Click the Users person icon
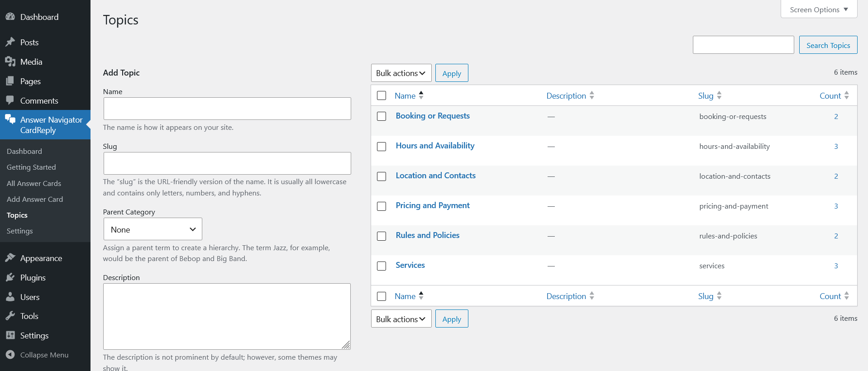 tap(10, 297)
